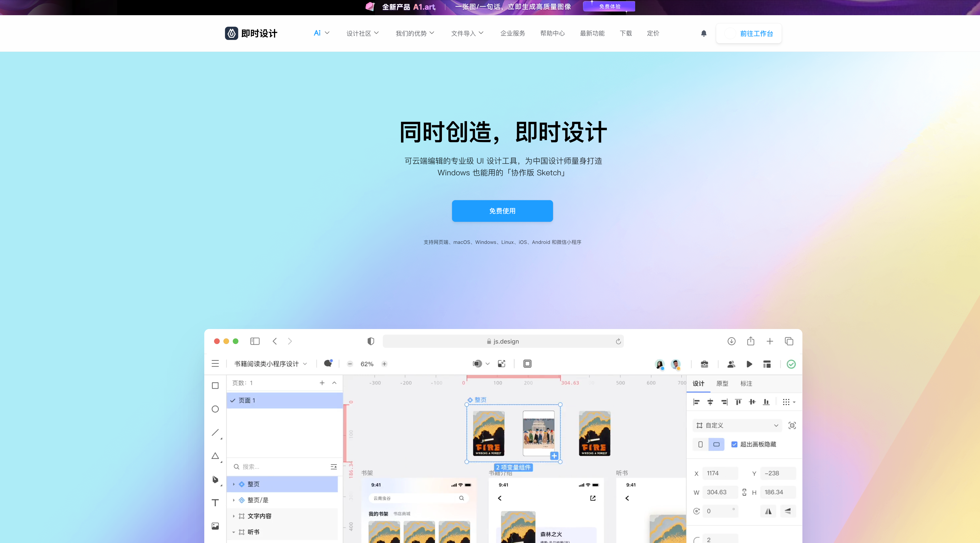The height and width of the screenshot is (543, 980).
Task: Select the ellipse shape tool
Action: (215, 409)
